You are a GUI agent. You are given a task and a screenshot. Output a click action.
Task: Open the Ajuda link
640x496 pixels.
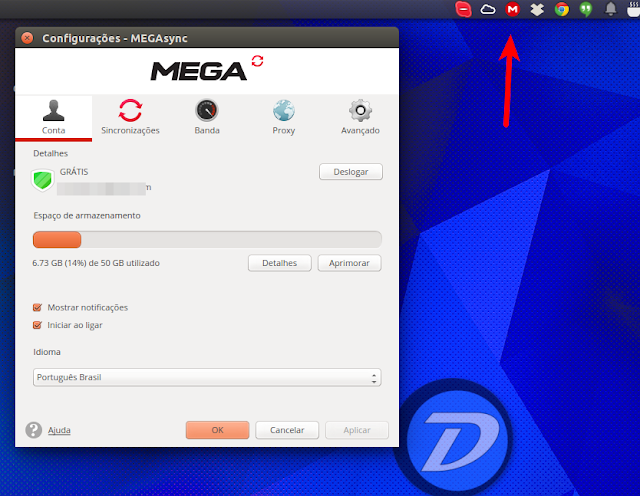click(x=59, y=430)
